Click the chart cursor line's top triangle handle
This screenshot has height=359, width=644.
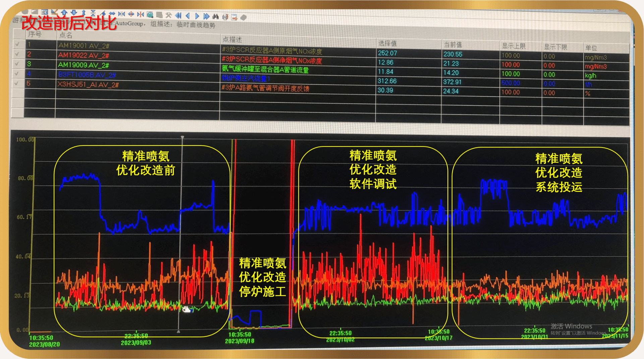182,137
